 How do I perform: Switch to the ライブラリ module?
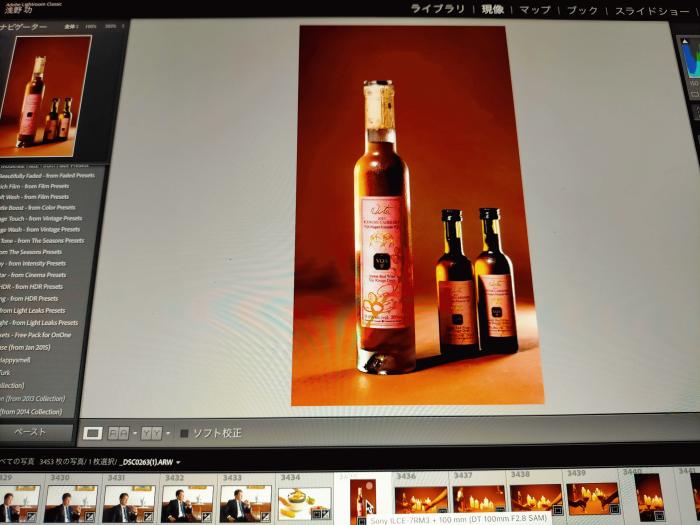[x=438, y=8]
